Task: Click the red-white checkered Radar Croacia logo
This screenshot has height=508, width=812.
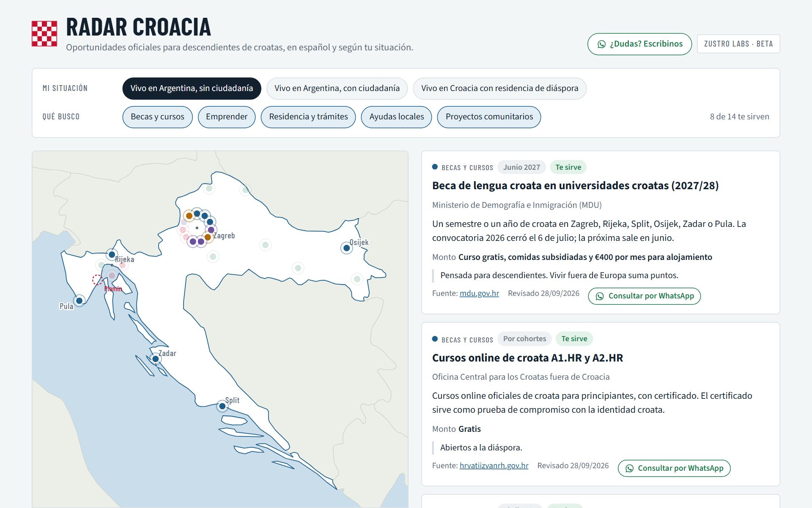Action: tap(44, 33)
